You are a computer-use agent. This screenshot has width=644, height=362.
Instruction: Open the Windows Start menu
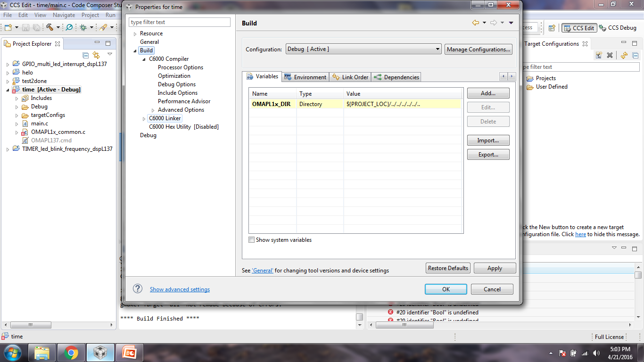pyautogui.click(x=12, y=353)
